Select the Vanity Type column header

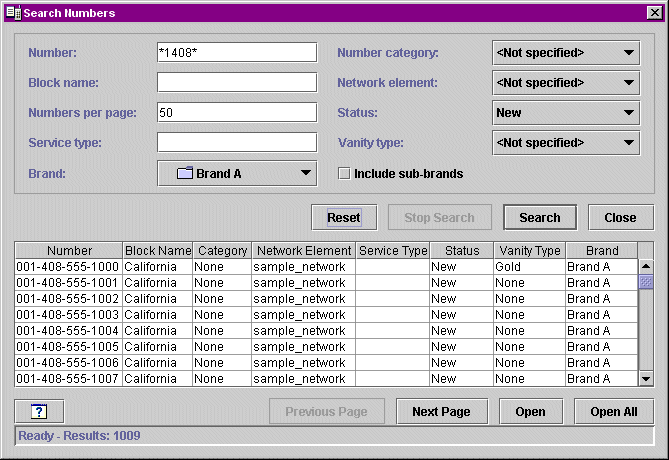coord(530,250)
